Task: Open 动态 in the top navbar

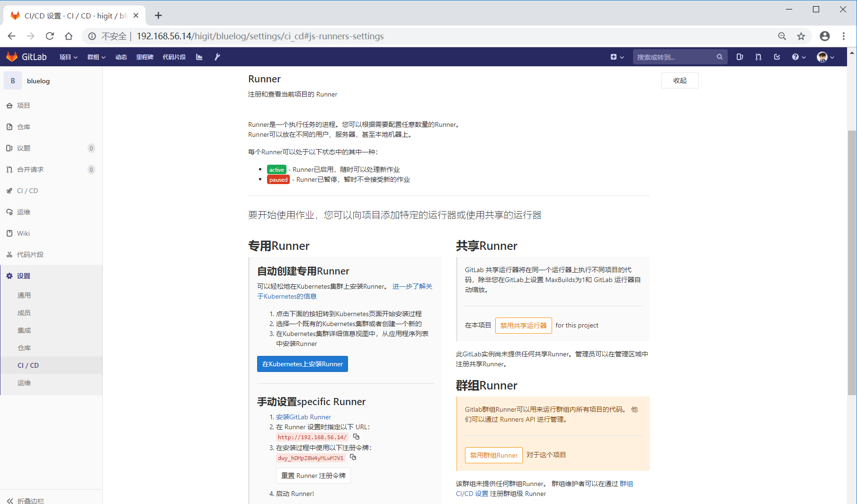Action: 121,57
